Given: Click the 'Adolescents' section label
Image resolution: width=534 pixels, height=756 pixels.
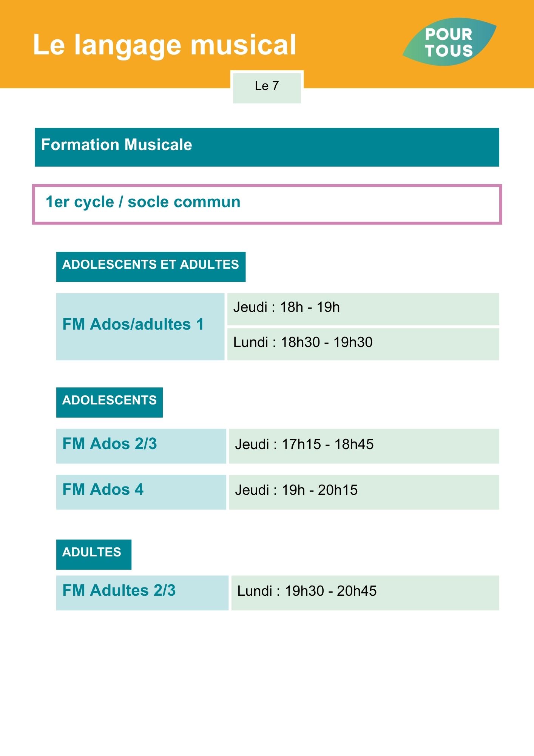Looking at the screenshot, I should click(110, 403).
